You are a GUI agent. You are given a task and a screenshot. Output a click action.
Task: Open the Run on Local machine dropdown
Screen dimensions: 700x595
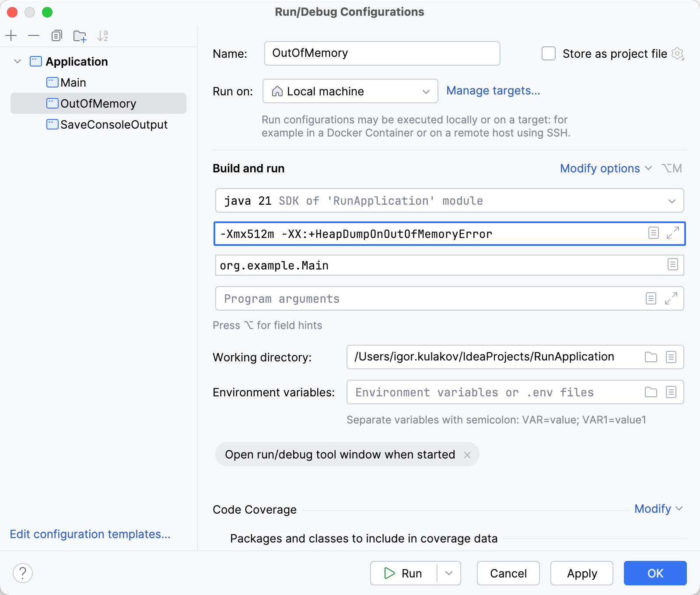pyautogui.click(x=350, y=91)
